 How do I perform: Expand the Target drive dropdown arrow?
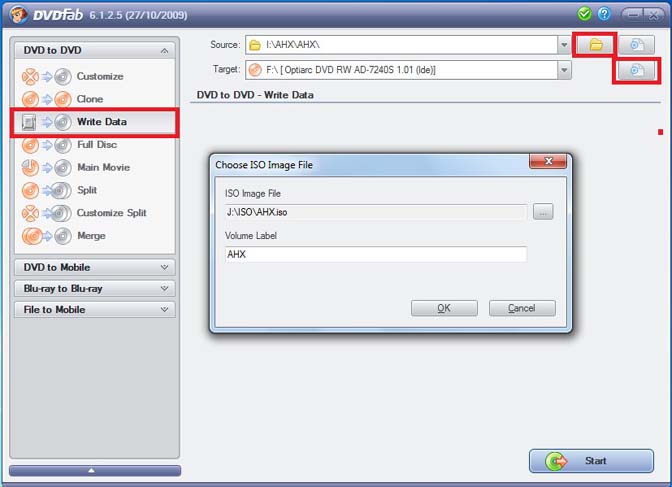[564, 70]
